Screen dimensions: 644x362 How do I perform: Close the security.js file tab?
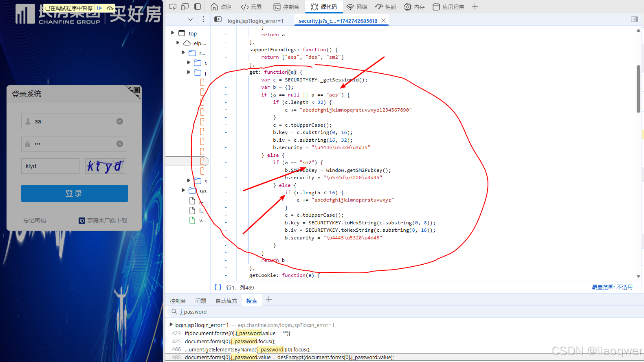383,21
